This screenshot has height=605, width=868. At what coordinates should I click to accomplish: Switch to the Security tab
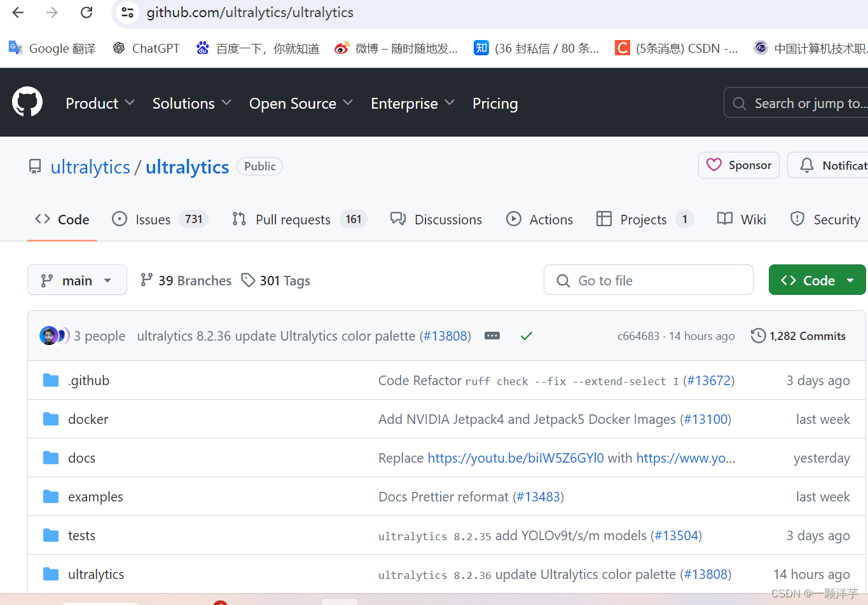pyautogui.click(x=825, y=219)
